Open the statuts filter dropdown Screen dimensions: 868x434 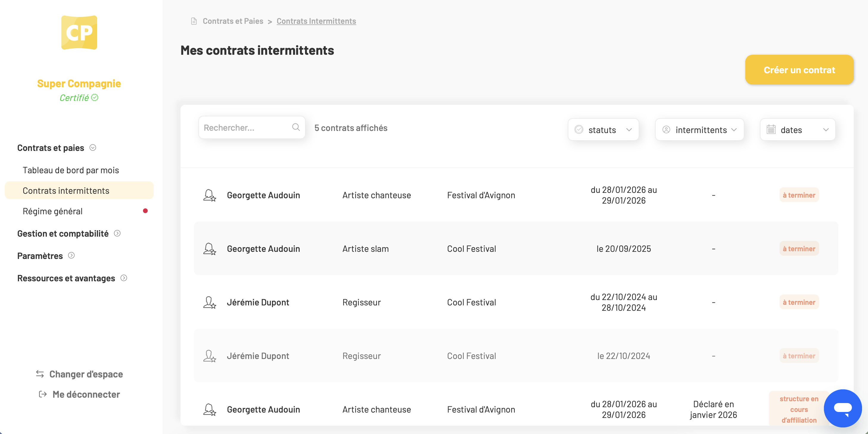click(x=603, y=129)
